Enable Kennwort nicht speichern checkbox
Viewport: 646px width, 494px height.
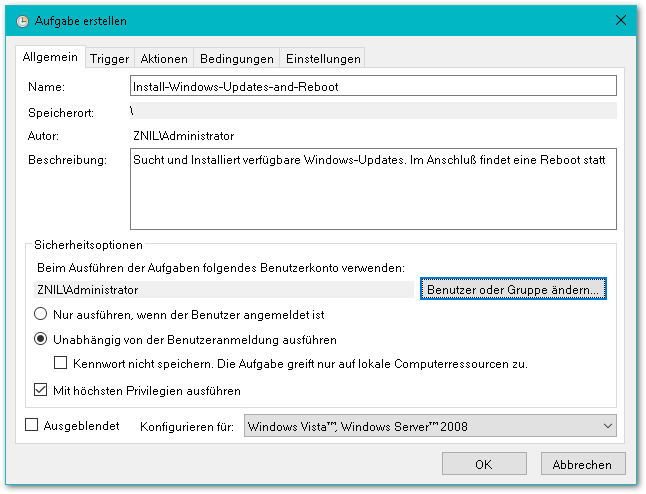[62, 363]
